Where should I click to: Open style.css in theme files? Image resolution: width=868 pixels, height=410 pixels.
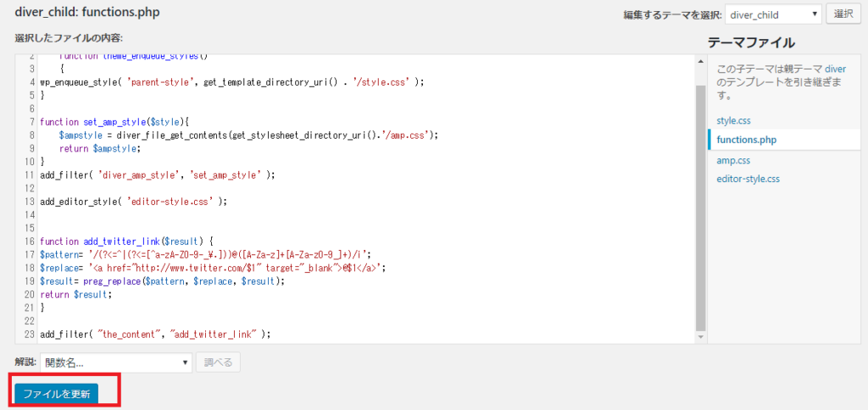tap(733, 120)
